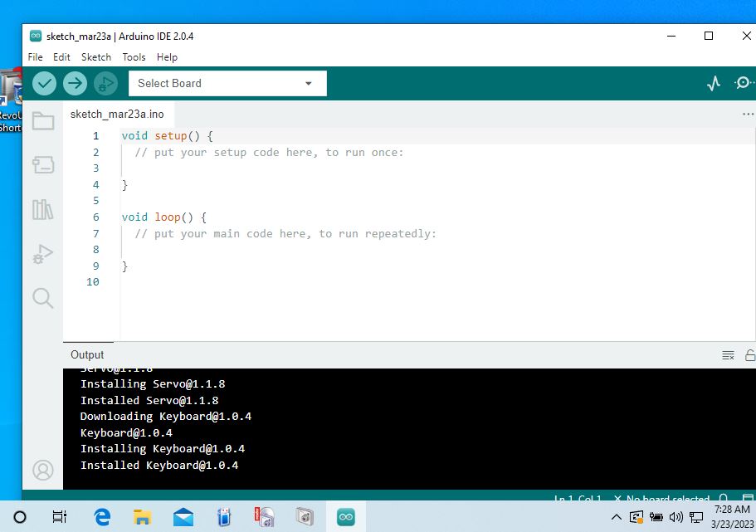Screen dimensions: 756x532
Task: Click the setup code comment line
Action: coord(269,153)
